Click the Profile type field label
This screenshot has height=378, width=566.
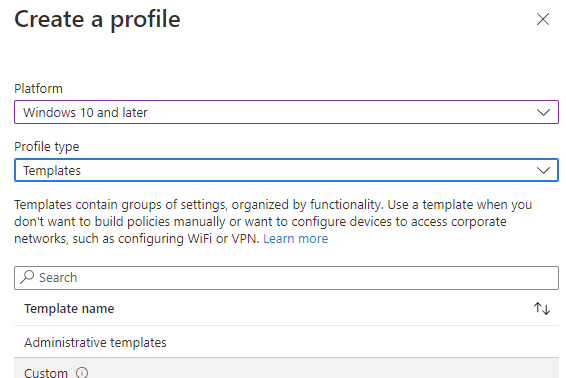click(47, 147)
